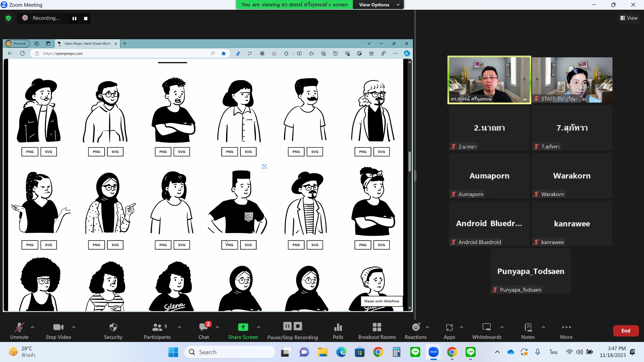Open Zoom icon in taskbar

coord(433,352)
